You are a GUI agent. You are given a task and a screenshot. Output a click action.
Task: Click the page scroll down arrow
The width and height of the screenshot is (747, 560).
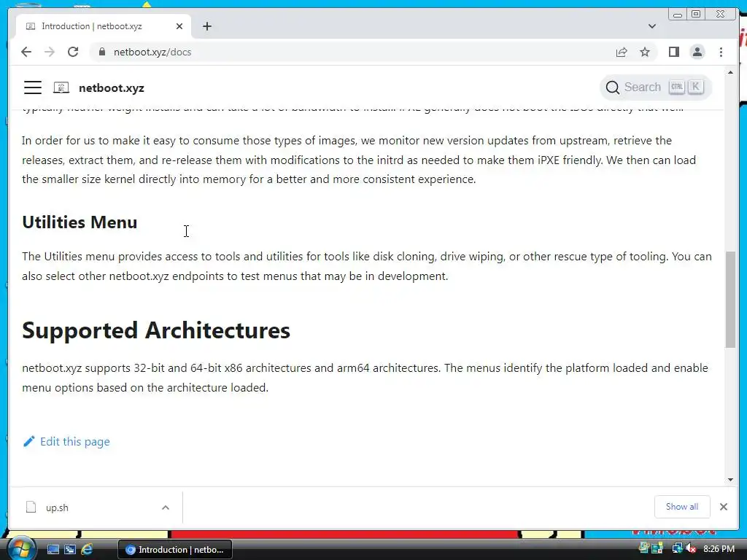[x=730, y=480]
